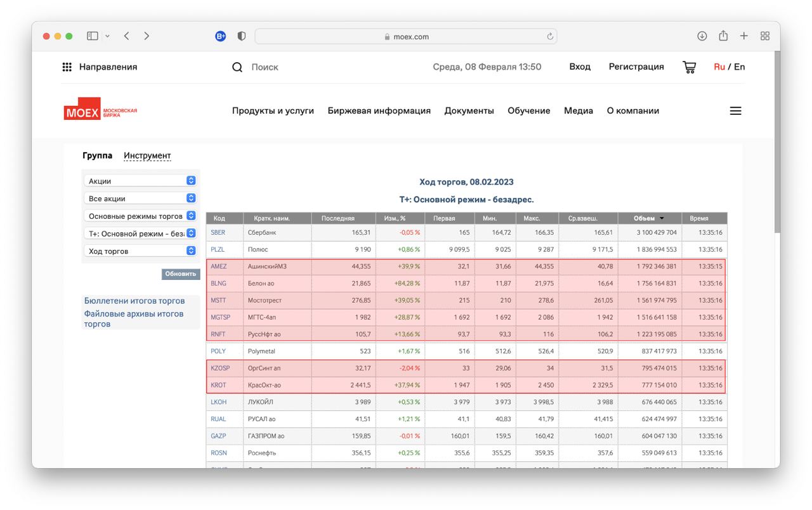Image resolution: width=812 pixels, height=510 pixels.
Task: Click Регистрация link
Action: coord(636,67)
